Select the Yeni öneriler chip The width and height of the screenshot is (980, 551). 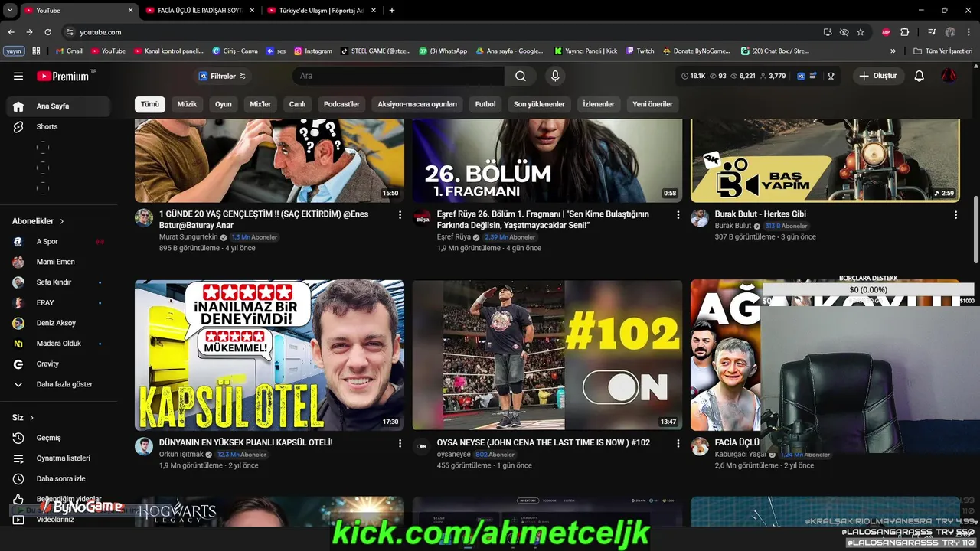pos(652,104)
